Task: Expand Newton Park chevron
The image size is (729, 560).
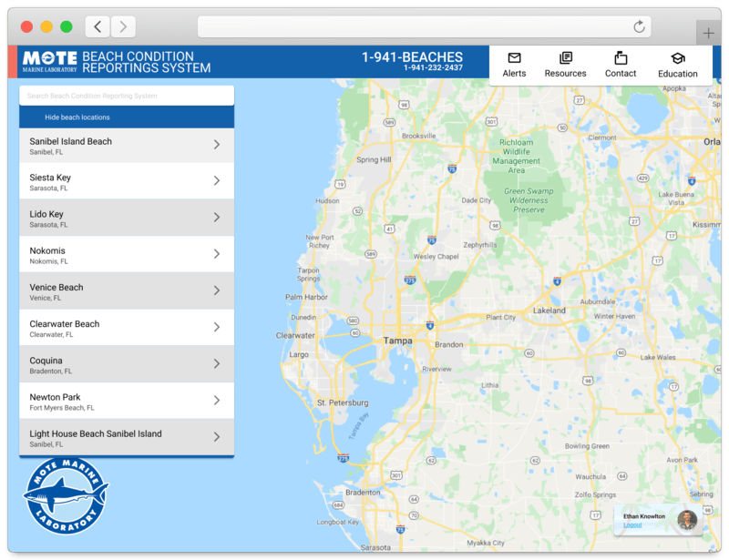Action: click(217, 400)
